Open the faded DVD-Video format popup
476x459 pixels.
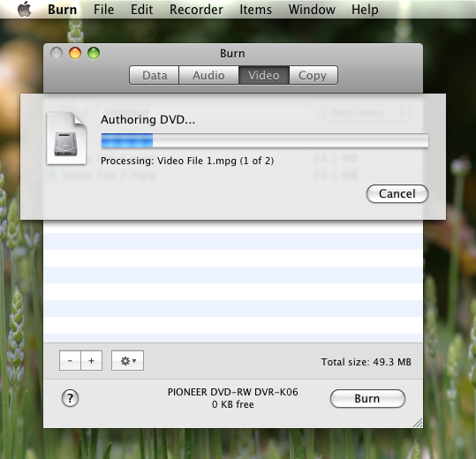click(367, 113)
